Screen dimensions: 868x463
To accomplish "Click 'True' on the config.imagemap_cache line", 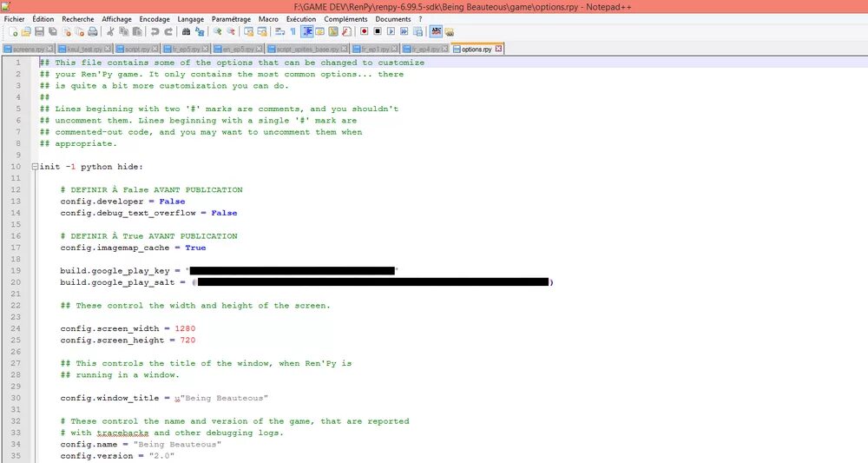I will [x=195, y=248].
